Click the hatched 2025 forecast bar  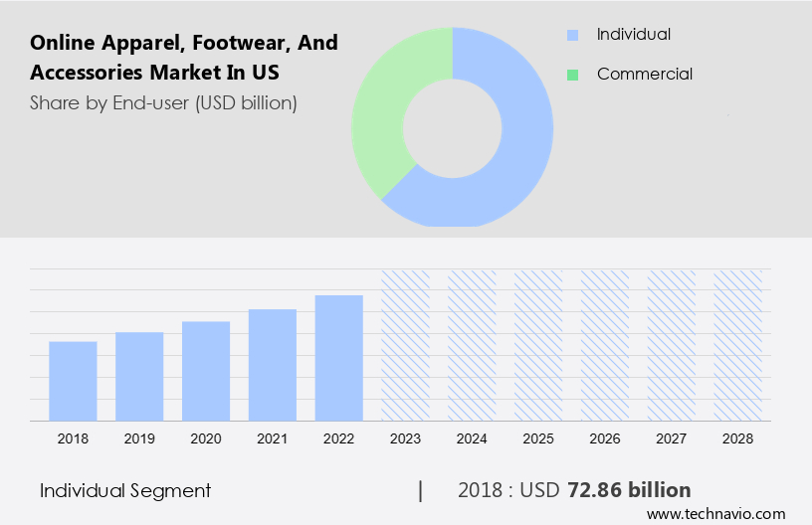538,345
